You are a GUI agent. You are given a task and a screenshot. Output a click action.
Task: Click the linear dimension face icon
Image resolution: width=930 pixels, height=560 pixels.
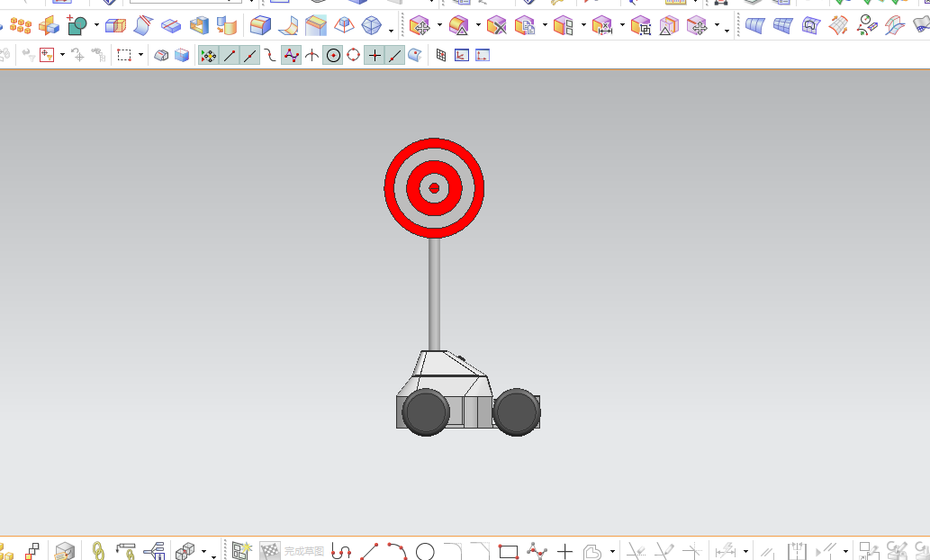602,25
